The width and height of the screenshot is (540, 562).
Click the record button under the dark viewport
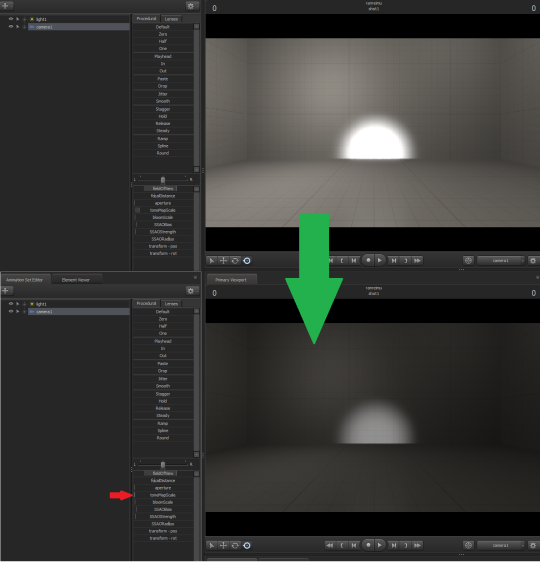[x=368, y=545]
